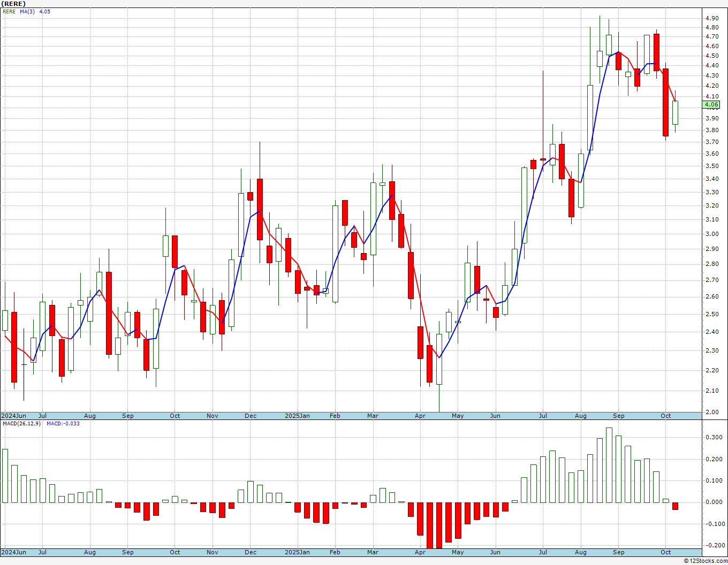The width and height of the screenshot is (728, 565).
Task: Click the tallest MACD histogram bar in late August
Action: (609, 465)
